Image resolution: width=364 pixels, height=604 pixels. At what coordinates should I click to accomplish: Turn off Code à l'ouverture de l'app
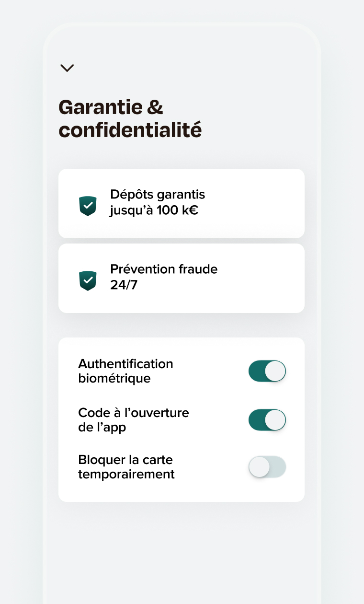point(267,420)
